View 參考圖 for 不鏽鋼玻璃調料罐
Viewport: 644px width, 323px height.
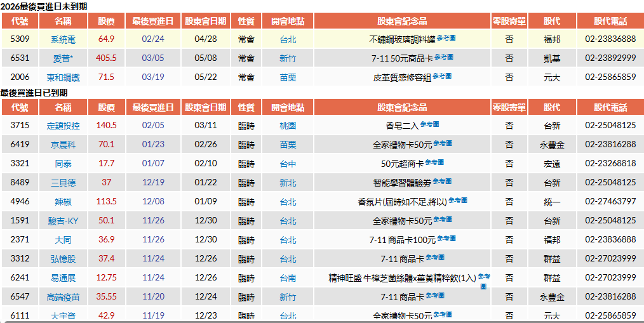[446, 38]
